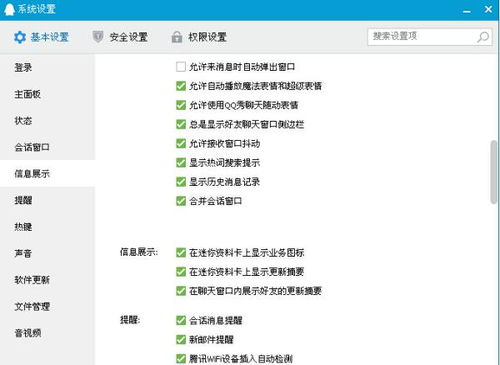The height and width of the screenshot is (365, 500).
Task: Open 热键 settings in the sidebar
Action: [x=47, y=227]
